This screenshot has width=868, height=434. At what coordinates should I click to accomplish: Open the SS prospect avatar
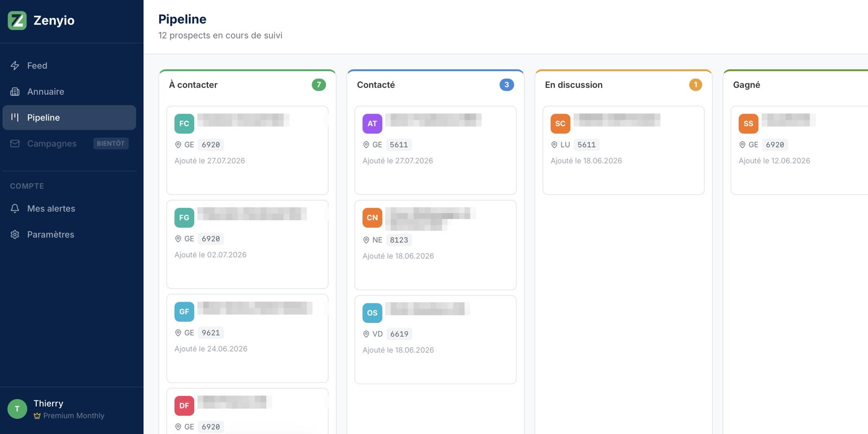(x=749, y=124)
